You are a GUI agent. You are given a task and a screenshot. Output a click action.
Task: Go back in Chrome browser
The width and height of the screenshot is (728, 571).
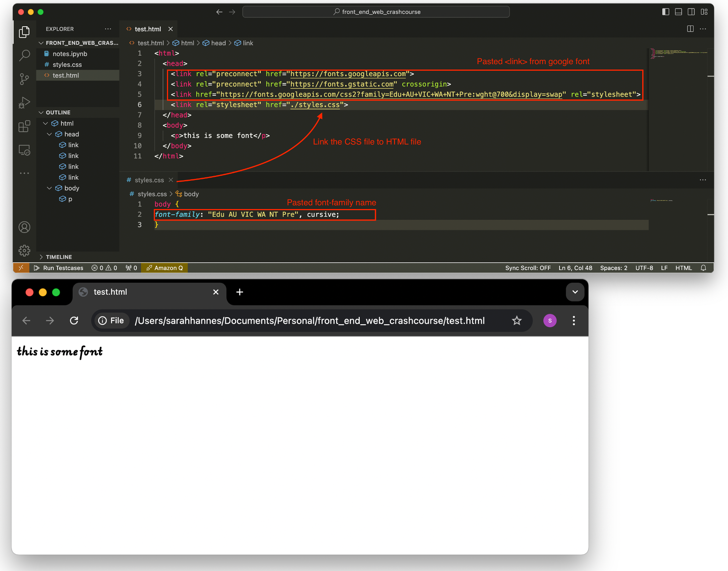[x=26, y=321]
